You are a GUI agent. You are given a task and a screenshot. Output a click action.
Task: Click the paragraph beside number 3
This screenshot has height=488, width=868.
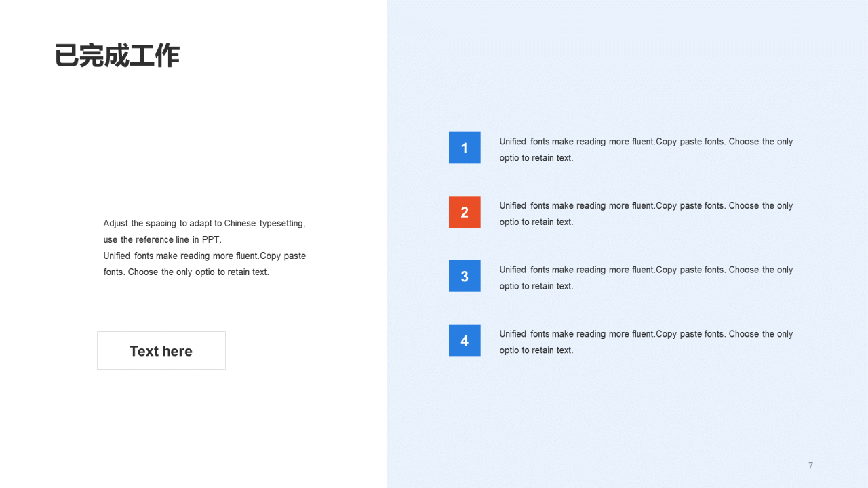click(646, 278)
